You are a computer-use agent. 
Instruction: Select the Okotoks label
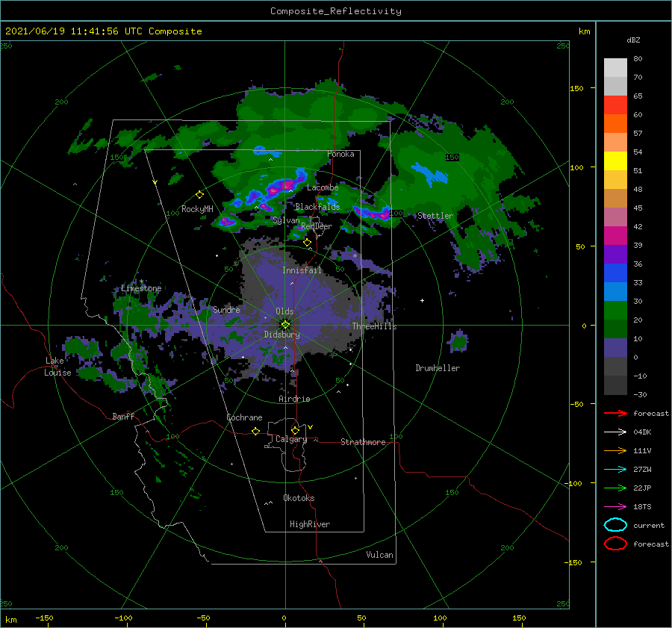pyautogui.click(x=299, y=498)
